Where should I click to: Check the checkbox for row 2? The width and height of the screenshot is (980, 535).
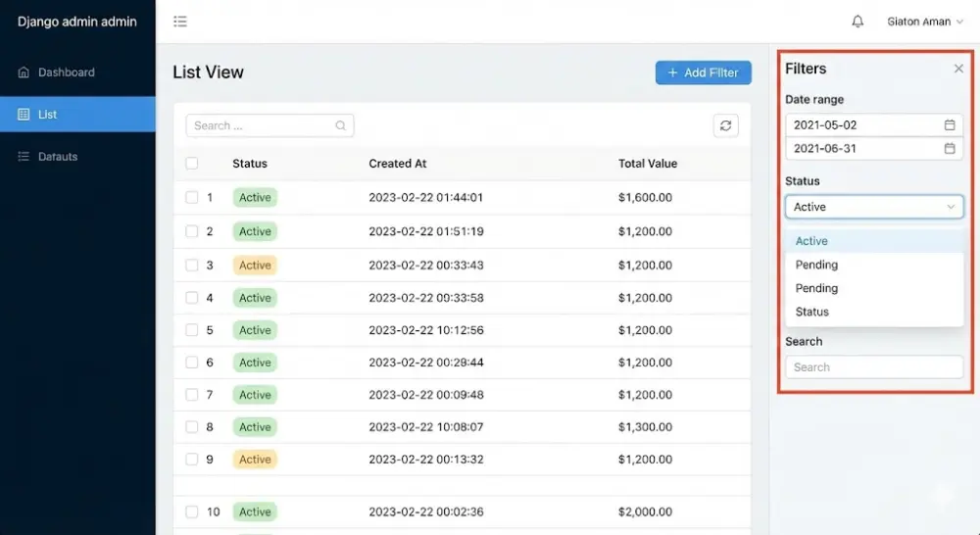click(192, 231)
